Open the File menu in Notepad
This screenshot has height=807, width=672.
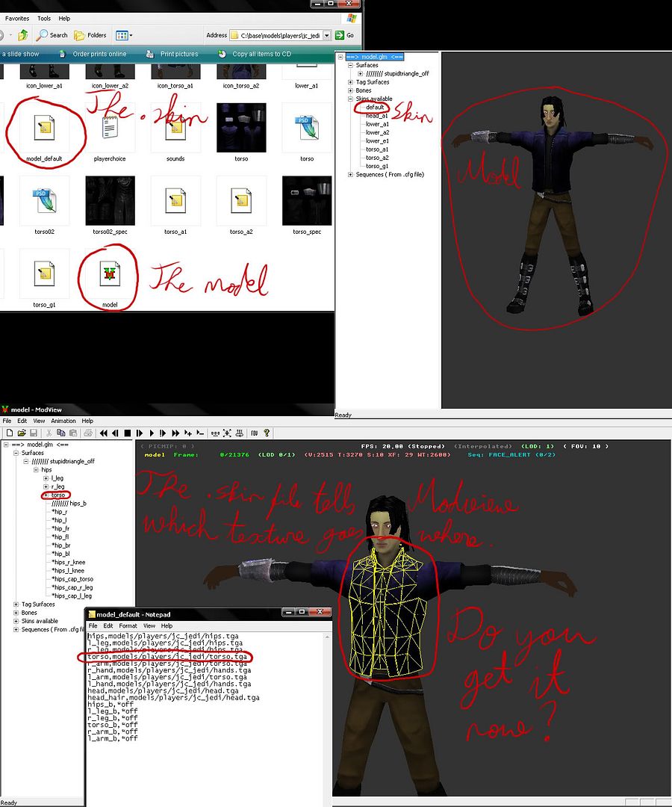tap(93, 626)
